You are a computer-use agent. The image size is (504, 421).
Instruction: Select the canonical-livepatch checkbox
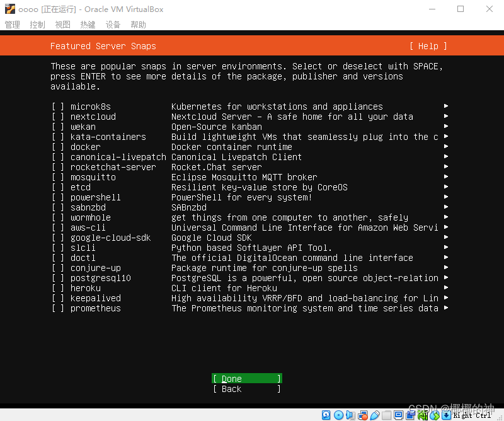[58, 157]
